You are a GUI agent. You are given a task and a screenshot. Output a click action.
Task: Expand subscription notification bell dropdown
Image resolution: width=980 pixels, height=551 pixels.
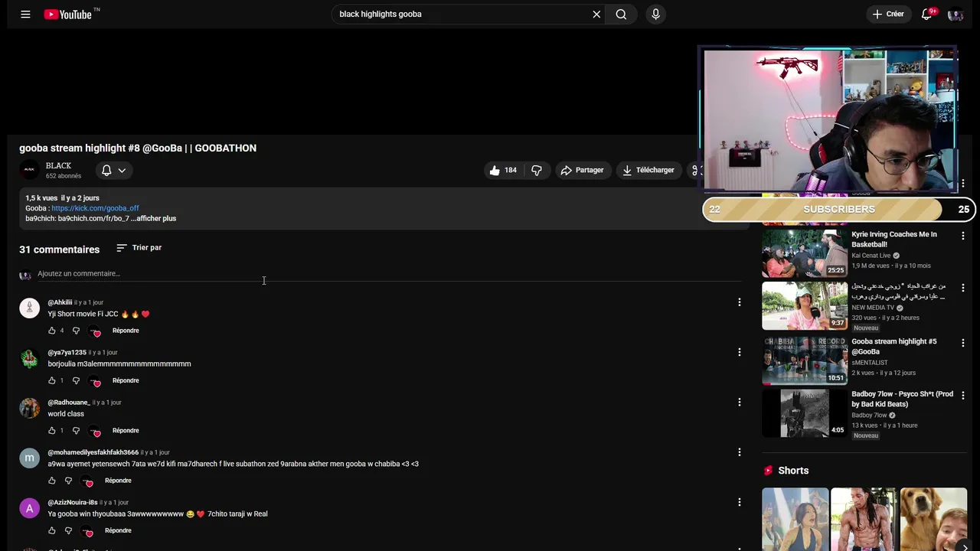click(x=113, y=170)
